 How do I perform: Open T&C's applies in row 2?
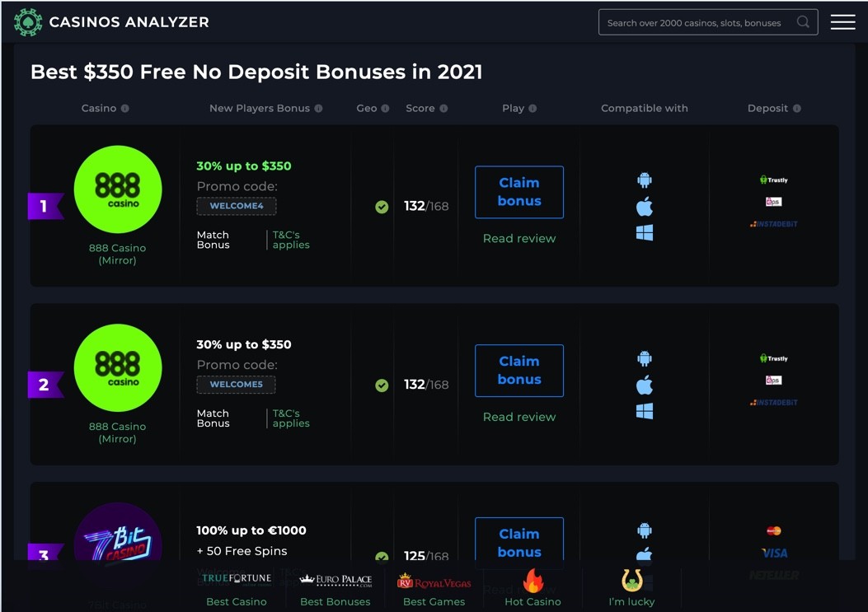click(x=291, y=418)
